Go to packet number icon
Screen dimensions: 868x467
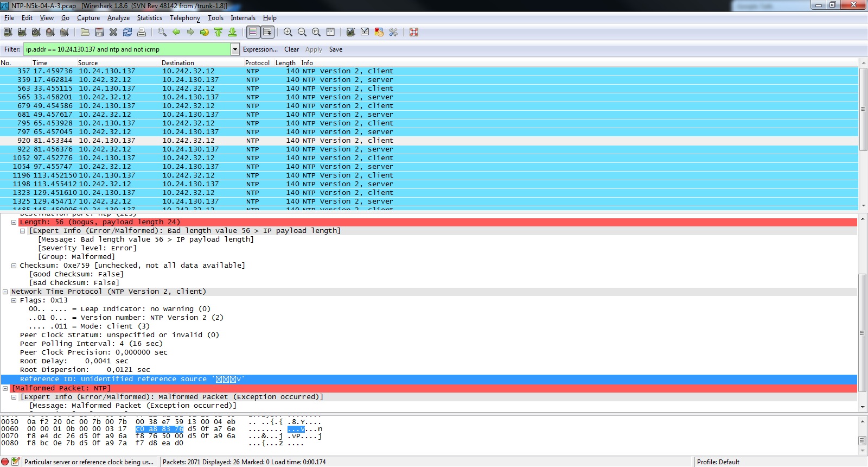point(205,32)
